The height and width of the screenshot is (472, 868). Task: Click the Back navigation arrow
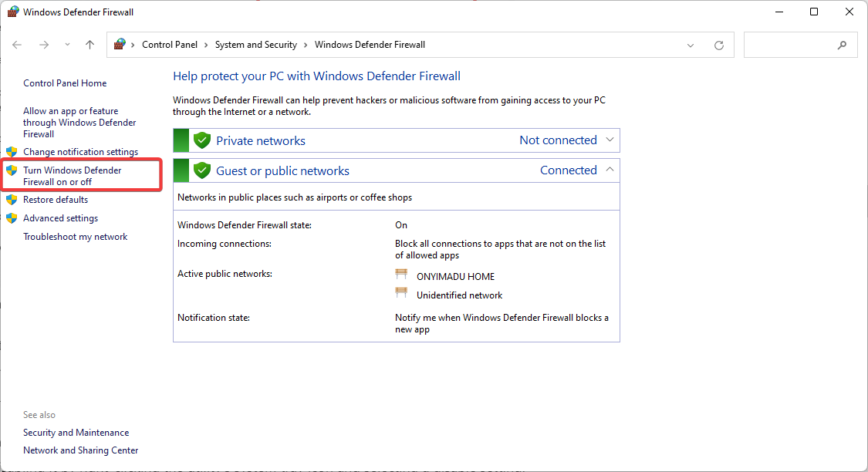coord(17,45)
